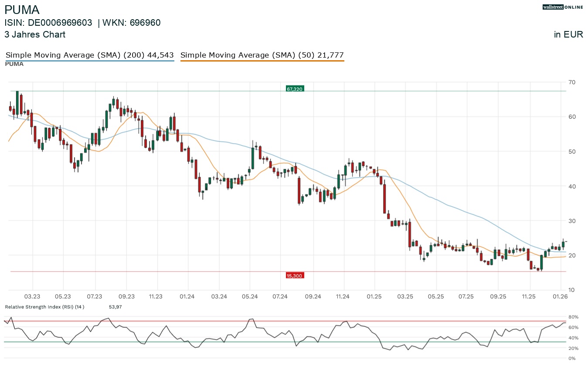The width and height of the screenshot is (588, 370).
Task: Click the 'in EUR' currency label
Action: tap(568, 34)
